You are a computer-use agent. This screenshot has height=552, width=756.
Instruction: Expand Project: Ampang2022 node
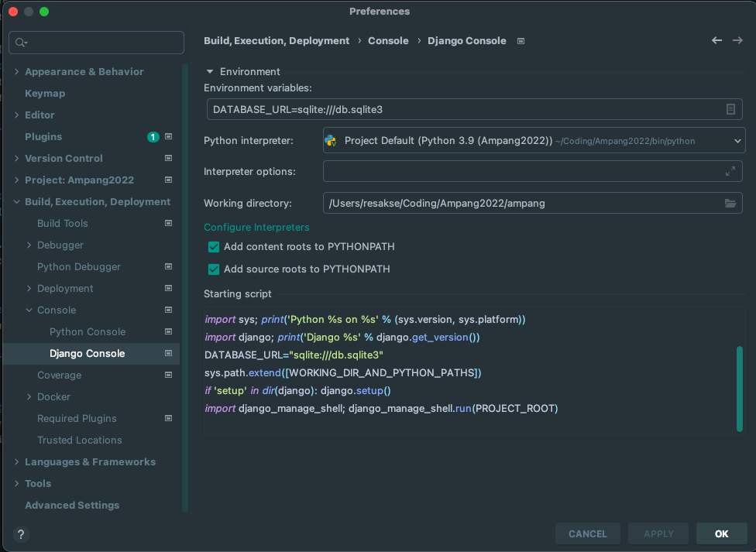[17, 180]
